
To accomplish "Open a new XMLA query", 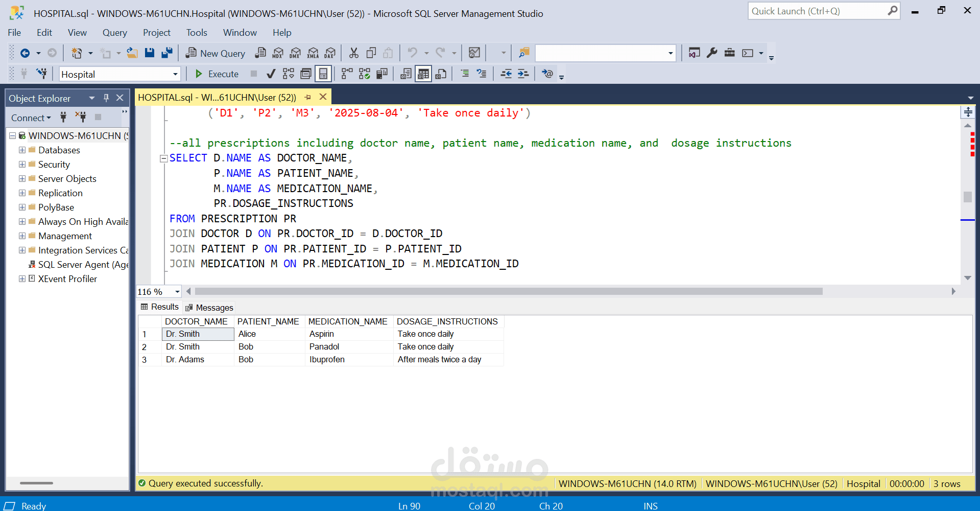I will tap(313, 53).
